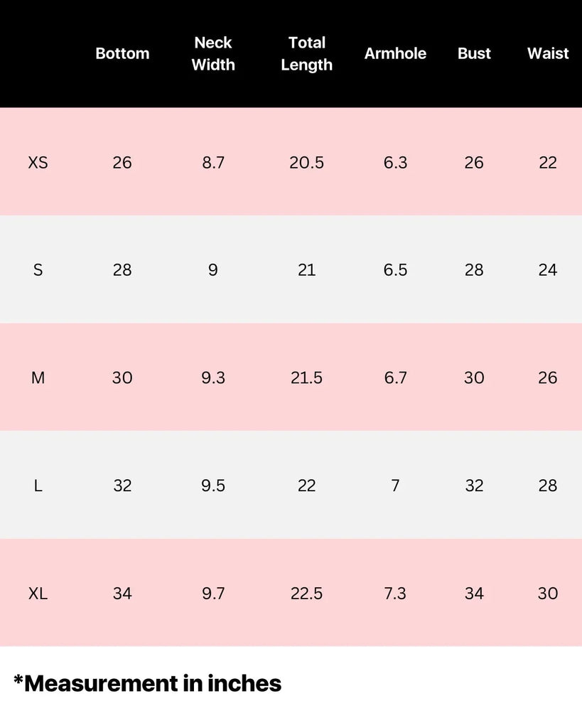The image size is (582, 728).
Task: Click the Bottom column header
Action: point(122,53)
